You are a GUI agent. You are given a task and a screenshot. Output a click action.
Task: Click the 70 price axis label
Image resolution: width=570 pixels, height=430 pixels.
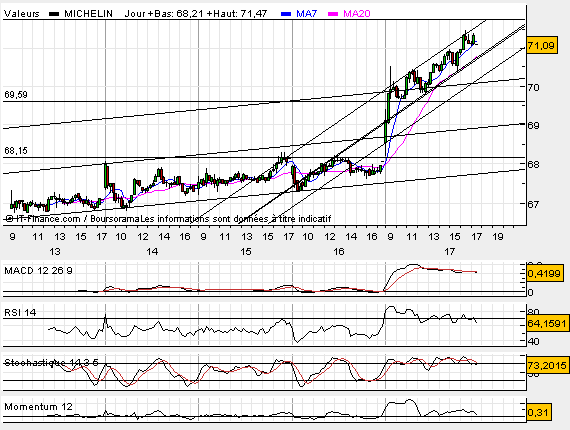coord(534,87)
